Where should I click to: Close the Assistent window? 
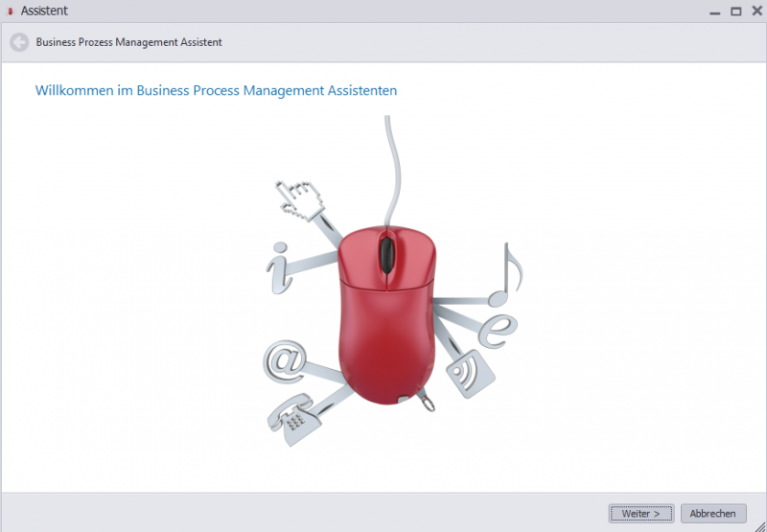coord(756,11)
